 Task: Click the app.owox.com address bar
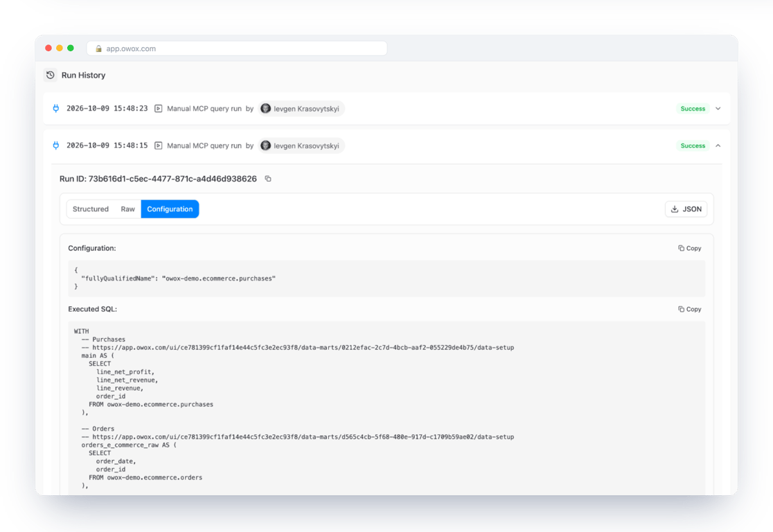[237, 48]
